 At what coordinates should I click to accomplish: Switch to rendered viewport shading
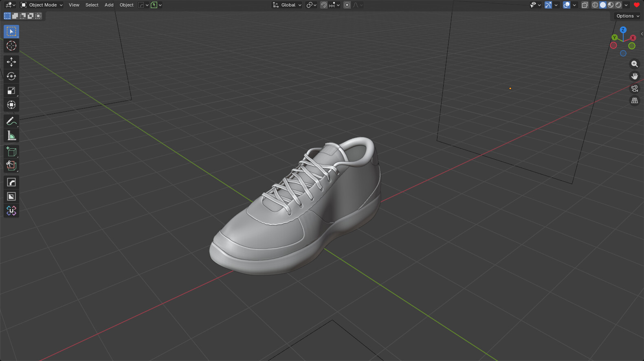pyautogui.click(x=618, y=5)
